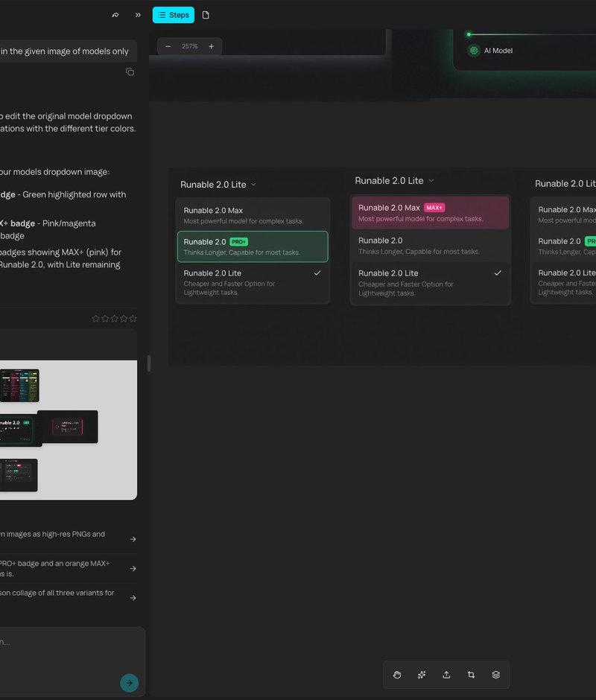Click Runable 2.0 Lite header chevron above green-bordered row

click(253, 185)
